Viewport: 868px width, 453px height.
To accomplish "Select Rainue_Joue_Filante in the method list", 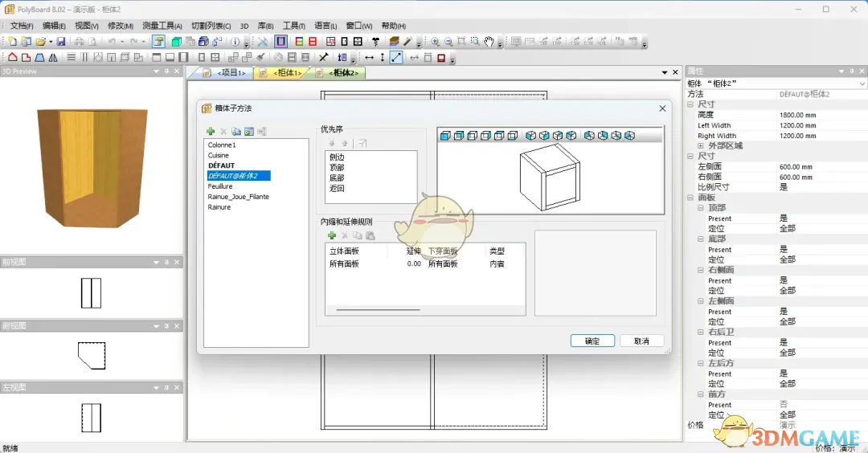I will [x=239, y=196].
